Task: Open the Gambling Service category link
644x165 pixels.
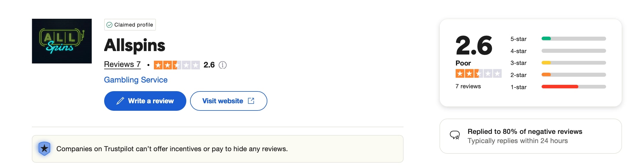Action: tap(136, 80)
